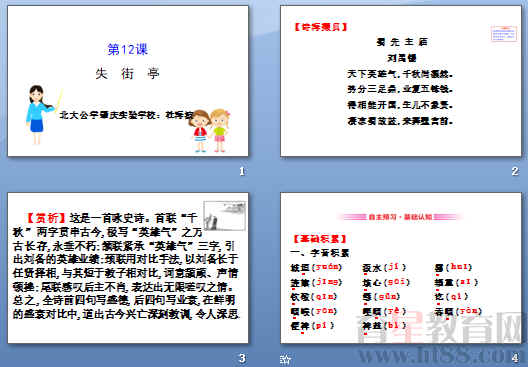
Task: Click the red 赏析 label on slide 3
Action: tap(46, 219)
